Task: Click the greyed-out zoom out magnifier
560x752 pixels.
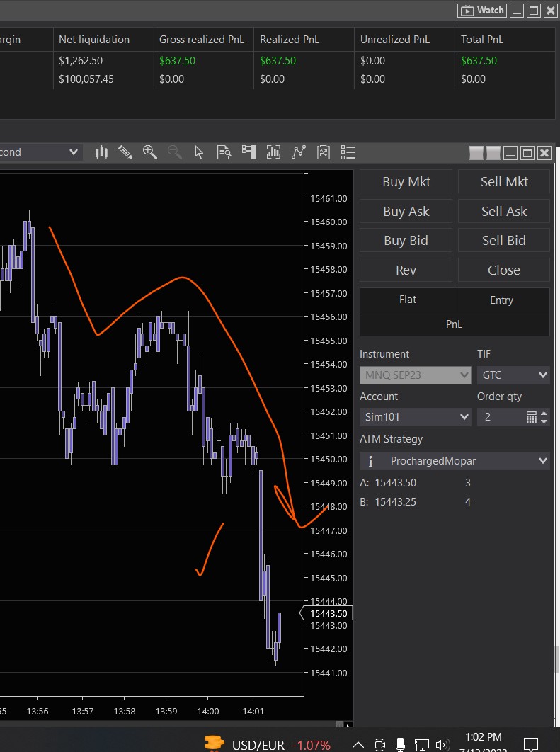Action: (x=175, y=152)
